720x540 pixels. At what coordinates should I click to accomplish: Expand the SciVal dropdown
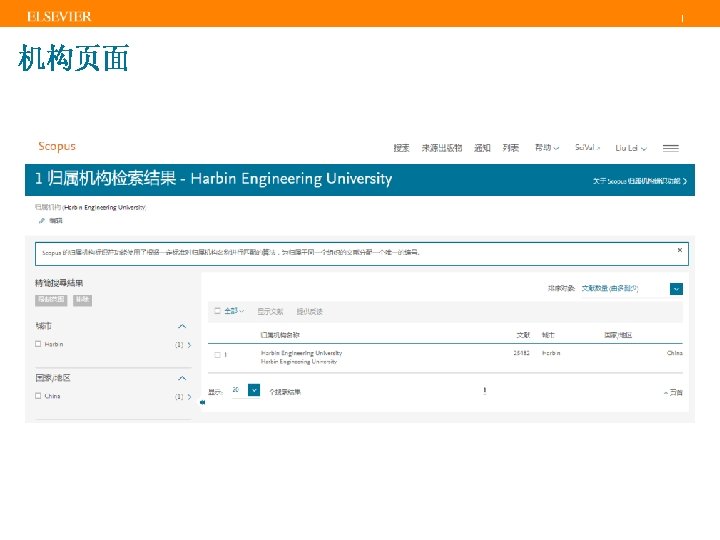tap(588, 148)
